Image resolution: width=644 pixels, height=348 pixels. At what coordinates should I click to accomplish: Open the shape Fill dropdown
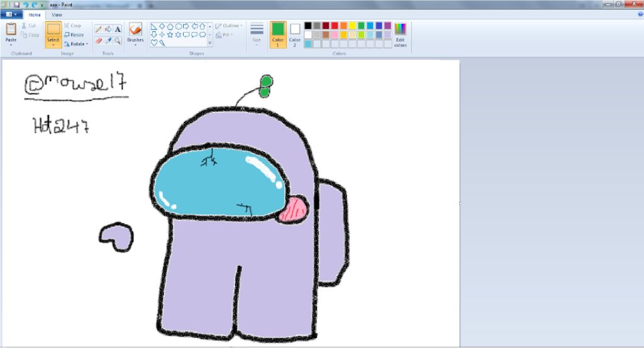[225, 35]
